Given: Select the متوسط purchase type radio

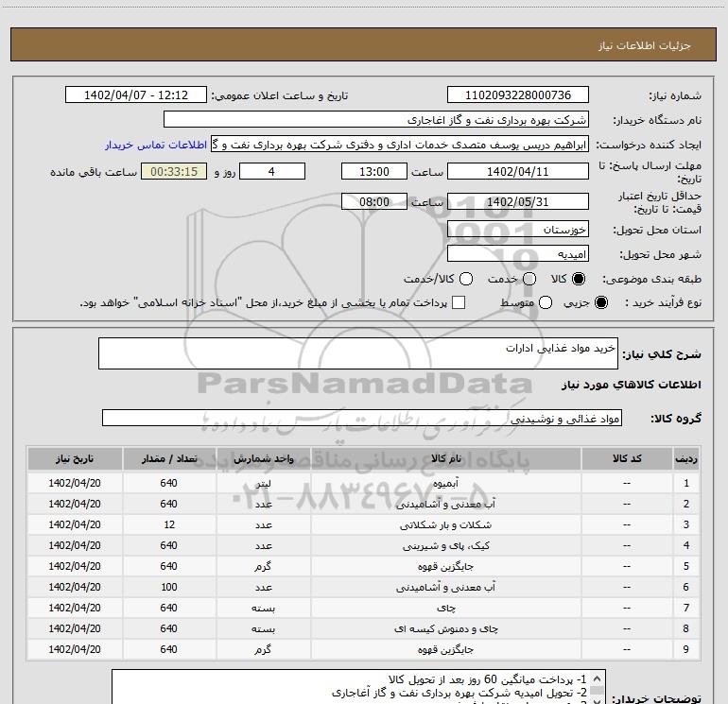Looking at the screenshot, I should click(546, 302).
